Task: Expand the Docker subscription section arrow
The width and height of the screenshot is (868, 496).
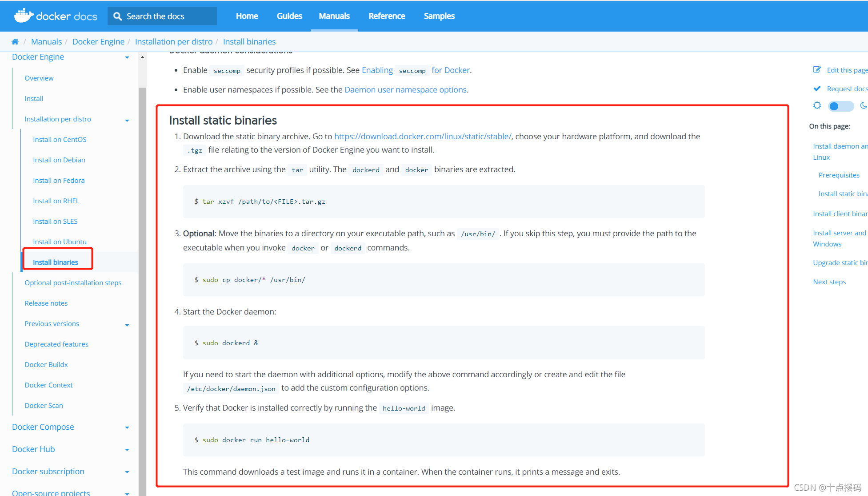Action: 127,472
